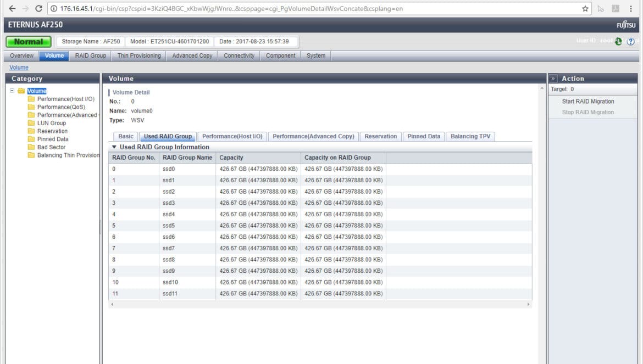The height and width of the screenshot is (364, 643).
Task: Select the ssd5 RAID group row
Action: (320, 226)
